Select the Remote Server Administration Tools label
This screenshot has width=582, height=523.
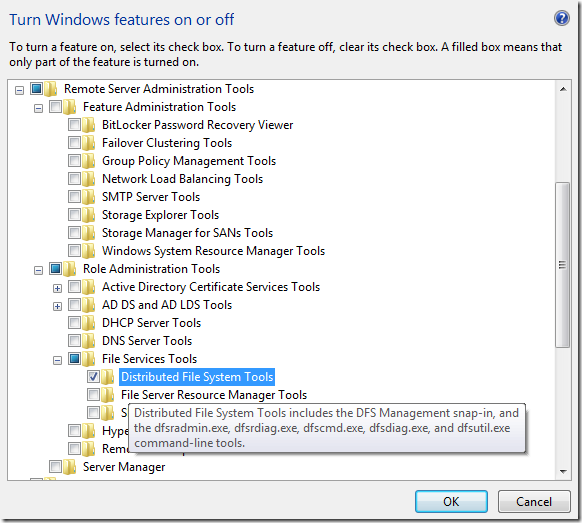(159, 89)
